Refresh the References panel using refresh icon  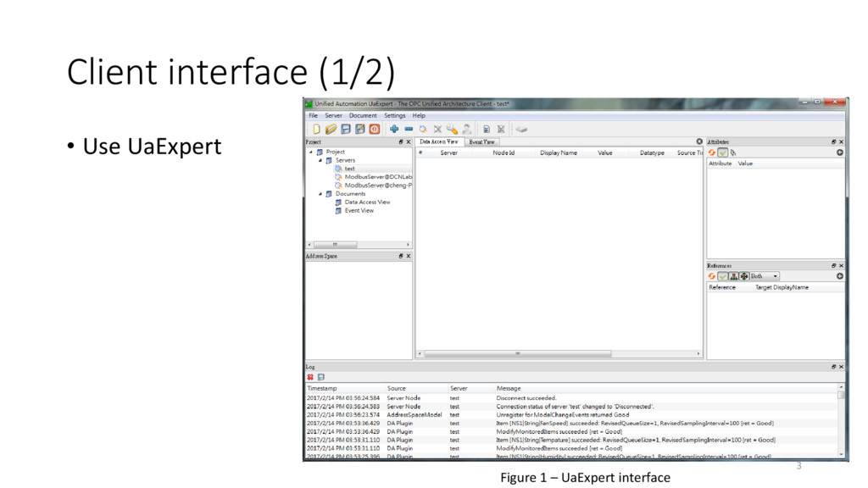click(711, 274)
